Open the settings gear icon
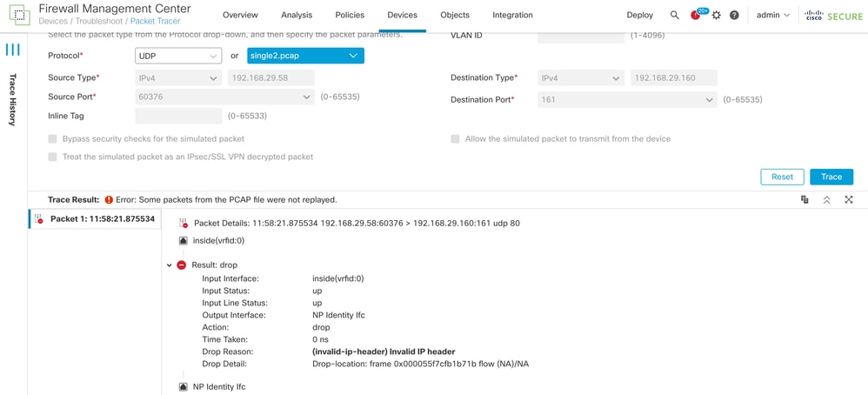The width and height of the screenshot is (868, 395). click(x=717, y=16)
